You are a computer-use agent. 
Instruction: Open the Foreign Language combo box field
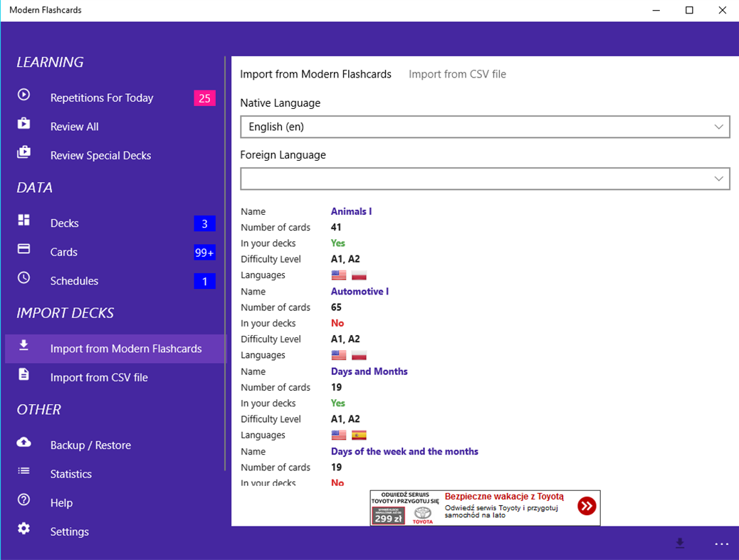point(484,178)
